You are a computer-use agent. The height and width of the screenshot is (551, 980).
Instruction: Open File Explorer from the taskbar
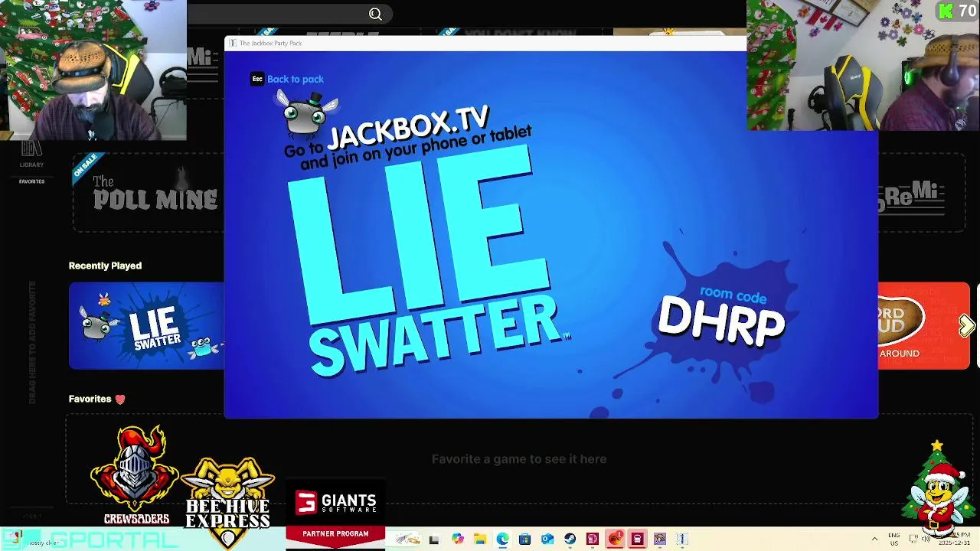point(480,540)
